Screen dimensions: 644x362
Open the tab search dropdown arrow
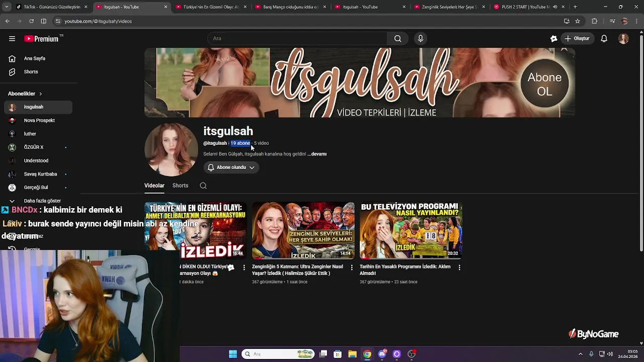(6, 7)
